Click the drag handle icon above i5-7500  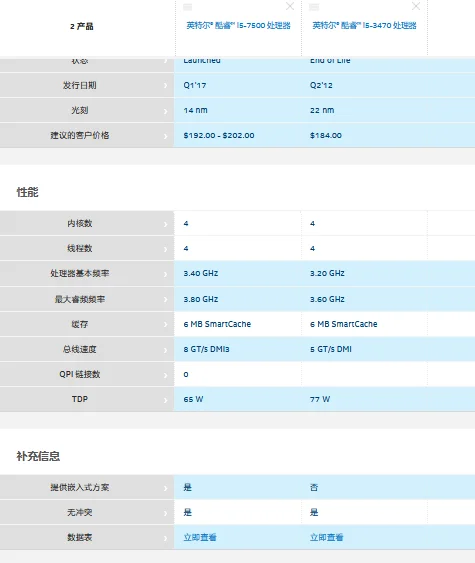coord(187,7)
